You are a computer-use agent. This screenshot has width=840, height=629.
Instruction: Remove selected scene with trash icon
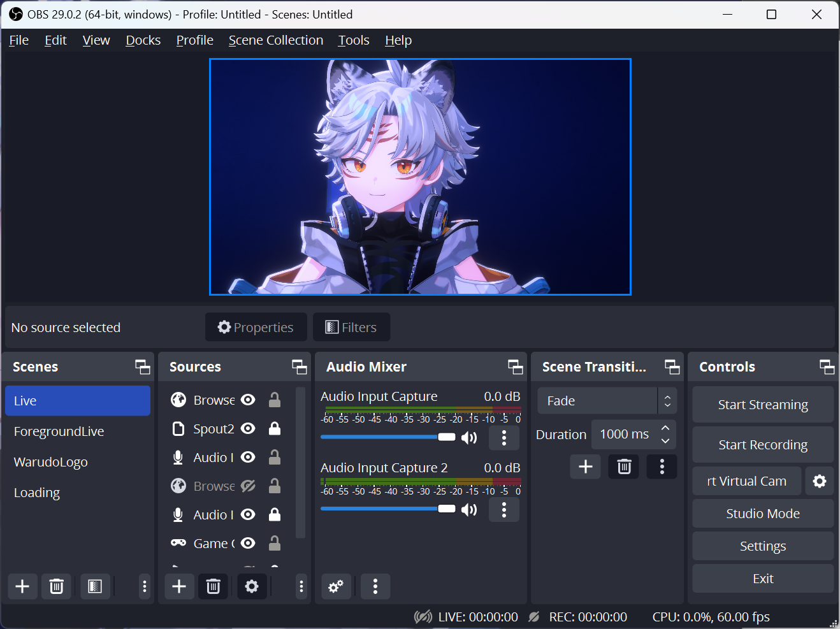[x=57, y=586]
